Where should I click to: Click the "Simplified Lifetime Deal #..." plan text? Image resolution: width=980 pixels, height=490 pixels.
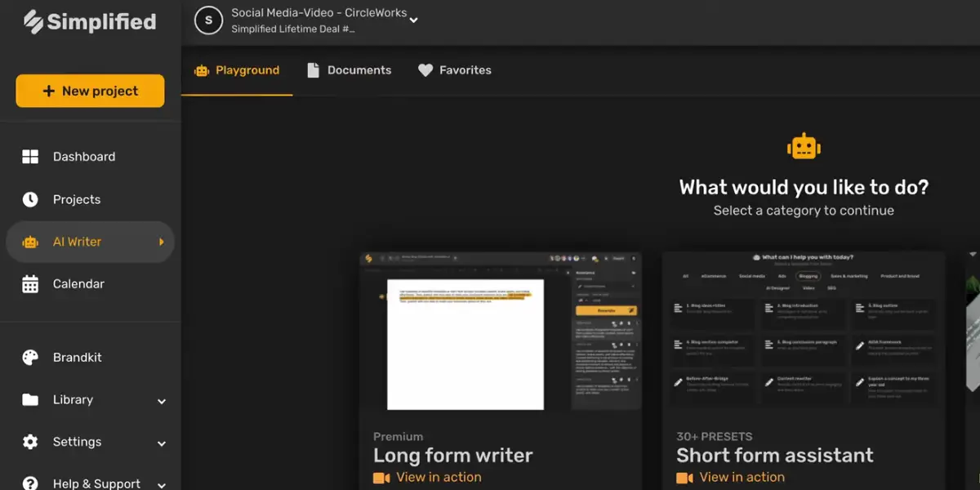pos(293,29)
